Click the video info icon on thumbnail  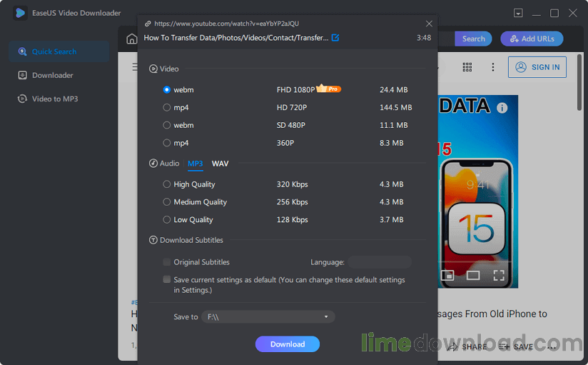(x=502, y=108)
